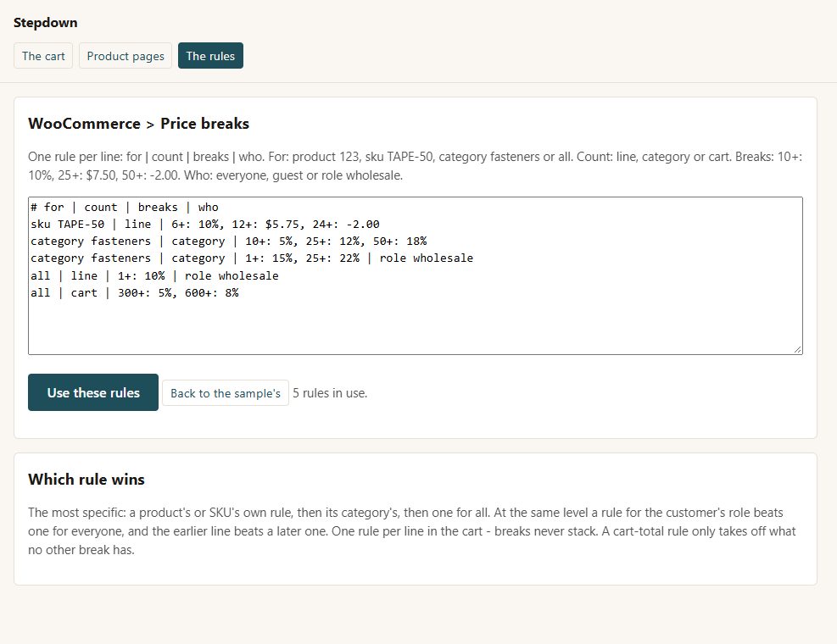The width and height of the screenshot is (837, 644).
Task: Click the 'sku TAPE-50 | line' rule line
Action: coord(205,224)
